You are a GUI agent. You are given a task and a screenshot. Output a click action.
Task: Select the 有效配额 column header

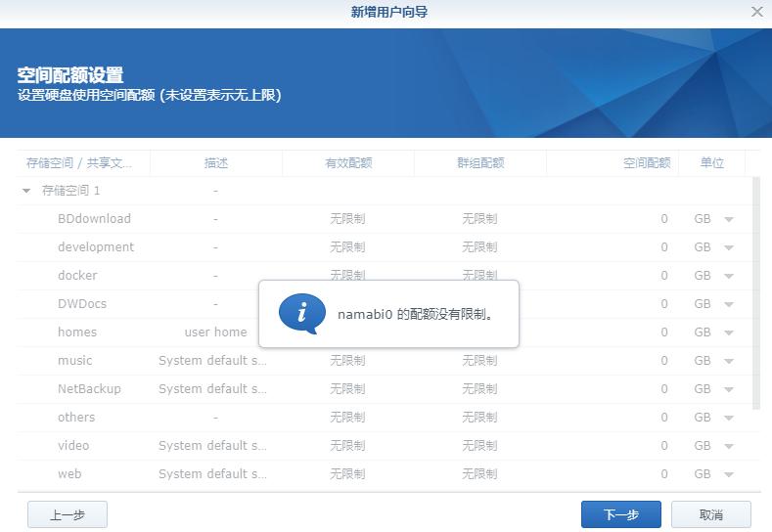click(348, 163)
